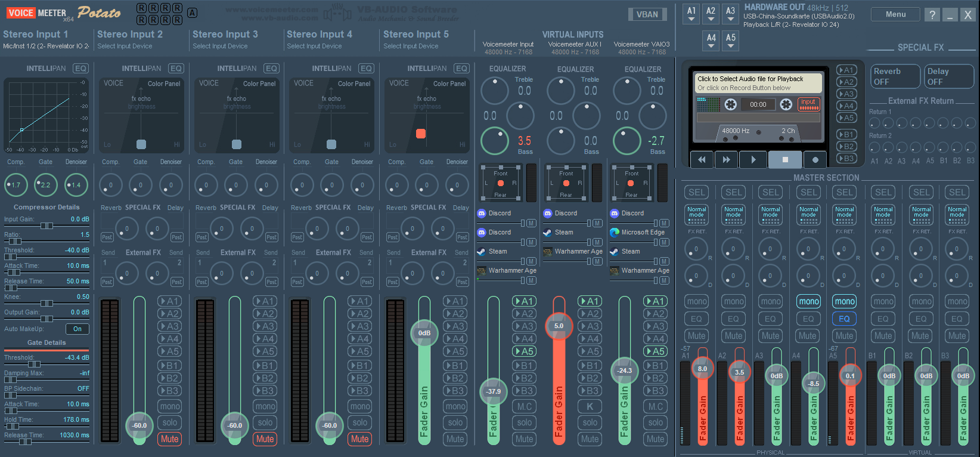
Task: Click Warhammer Age icon in Voicemeeter Input column
Action: click(482, 270)
